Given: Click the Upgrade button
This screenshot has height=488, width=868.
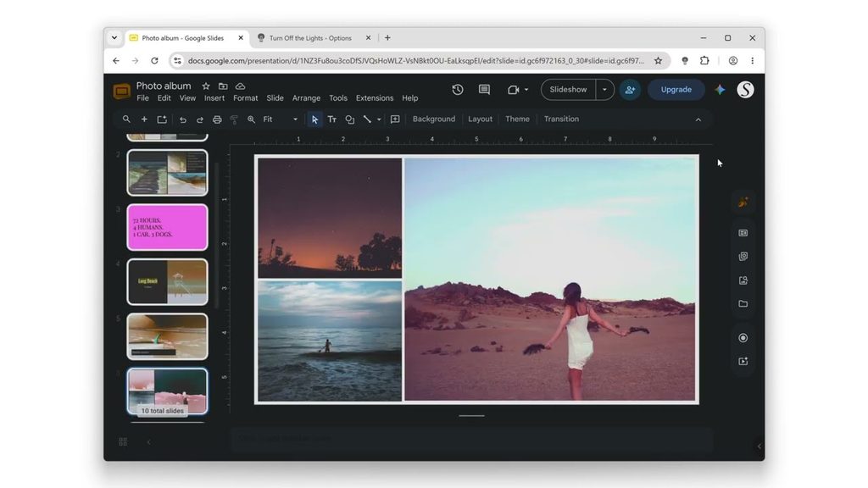Looking at the screenshot, I should pyautogui.click(x=676, y=90).
